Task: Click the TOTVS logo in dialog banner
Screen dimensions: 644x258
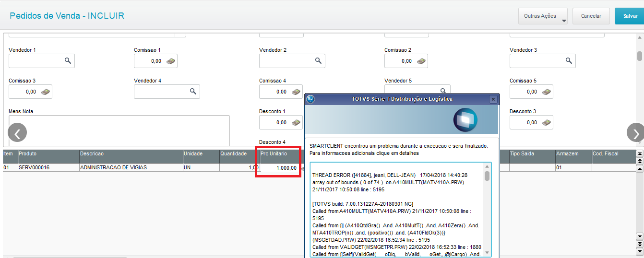Action: click(465, 120)
